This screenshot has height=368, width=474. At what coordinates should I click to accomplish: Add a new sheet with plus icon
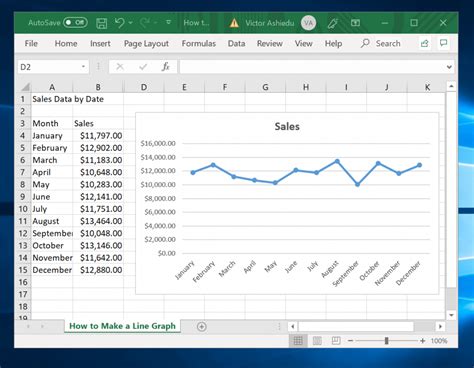tap(201, 326)
